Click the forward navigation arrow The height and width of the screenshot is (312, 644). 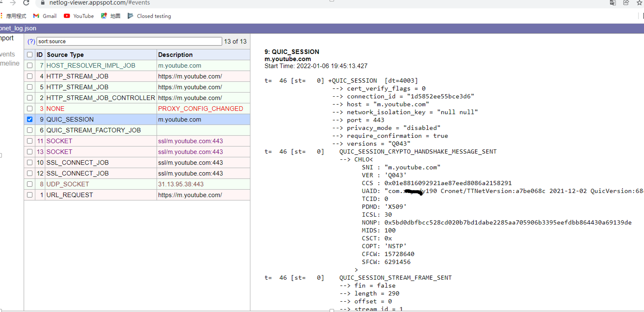click(x=13, y=3)
